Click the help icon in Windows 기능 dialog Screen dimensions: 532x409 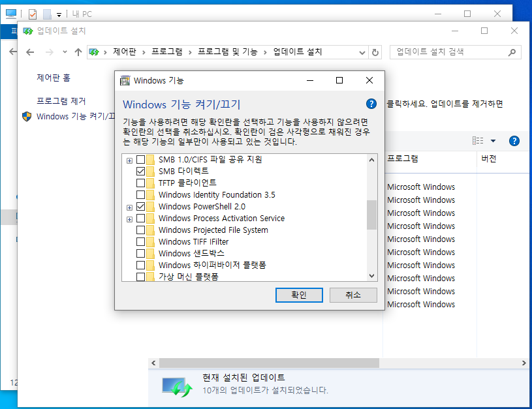tap(371, 104)
